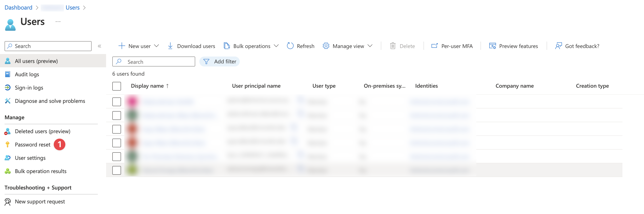Screen dimensions: 644x214
Task: Click the Got feedback icon
Action: [x=558, y=46]
